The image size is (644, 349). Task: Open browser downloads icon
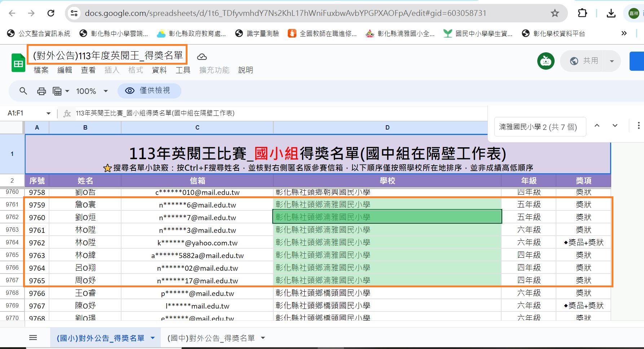pyautogui.click(x=611, y=13)
